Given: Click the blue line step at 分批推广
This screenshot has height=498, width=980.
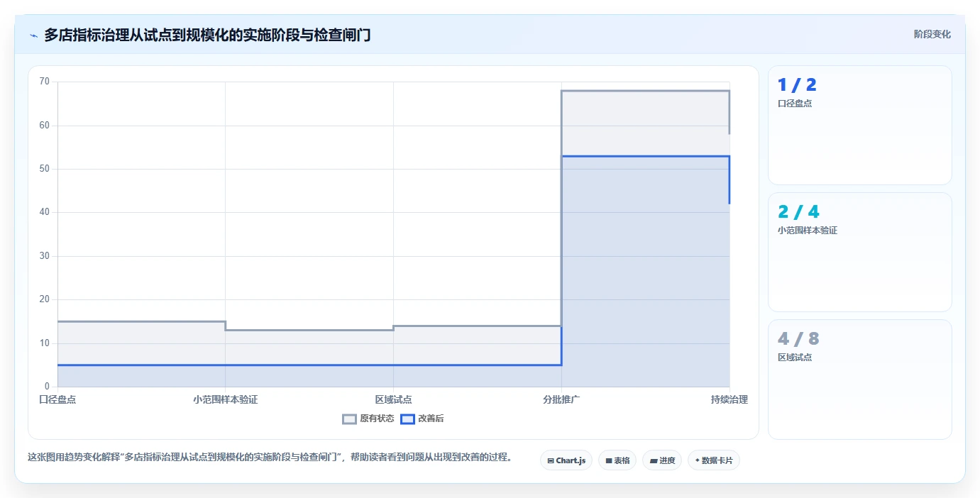Looking at the screenshot, I should 561,156.
